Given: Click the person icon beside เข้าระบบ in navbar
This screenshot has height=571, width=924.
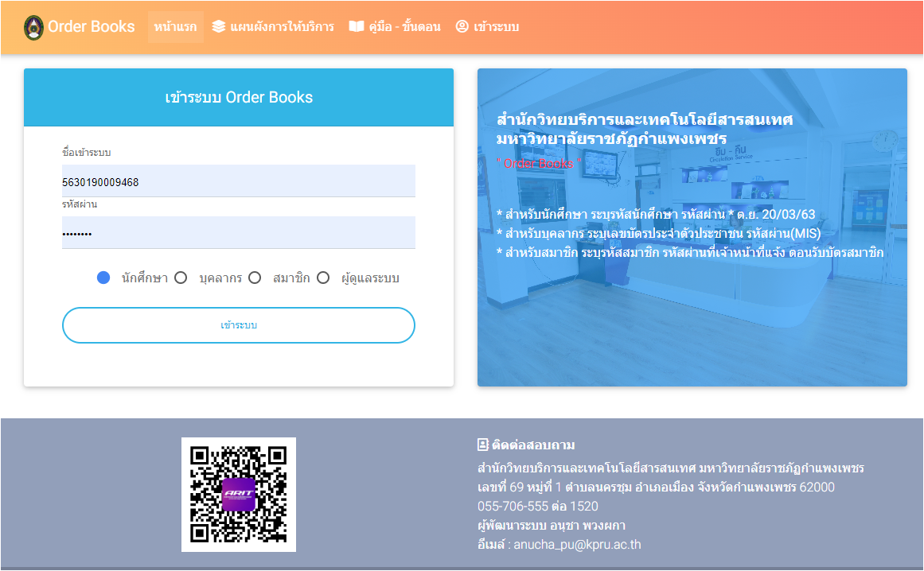Looking at the screenshot, I should pyautogui.click(x=462, y=25).
